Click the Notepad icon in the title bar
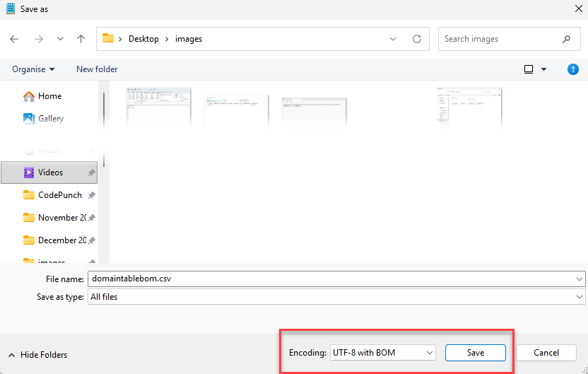 (x=11, y=8)
